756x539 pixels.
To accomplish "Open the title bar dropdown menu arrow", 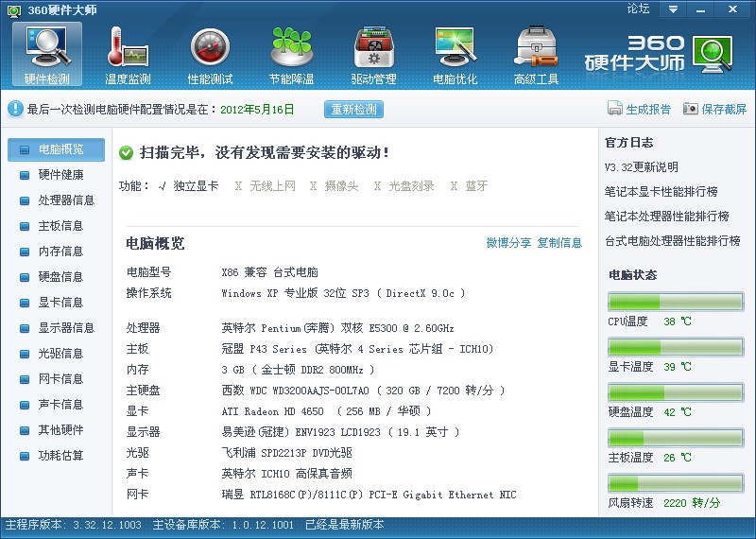I will point(673,9).
